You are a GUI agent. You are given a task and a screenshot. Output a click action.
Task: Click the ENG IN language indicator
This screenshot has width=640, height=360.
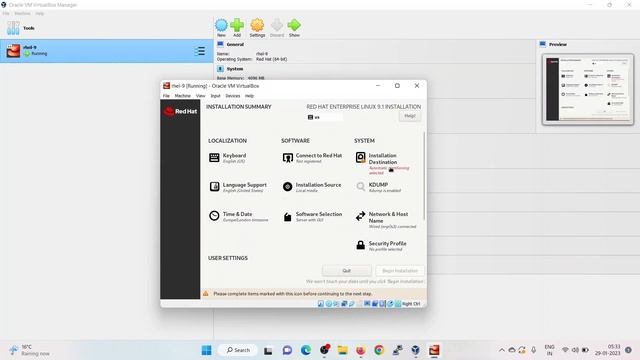click(x=549, y=350)
